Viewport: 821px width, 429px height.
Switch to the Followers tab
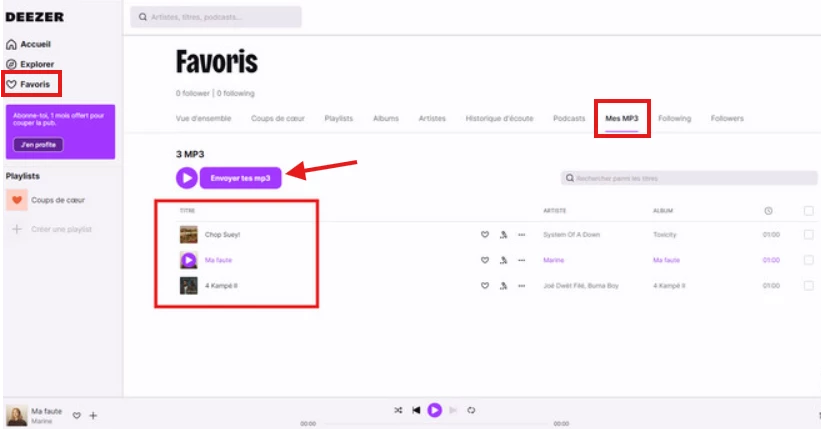(727, 118)
